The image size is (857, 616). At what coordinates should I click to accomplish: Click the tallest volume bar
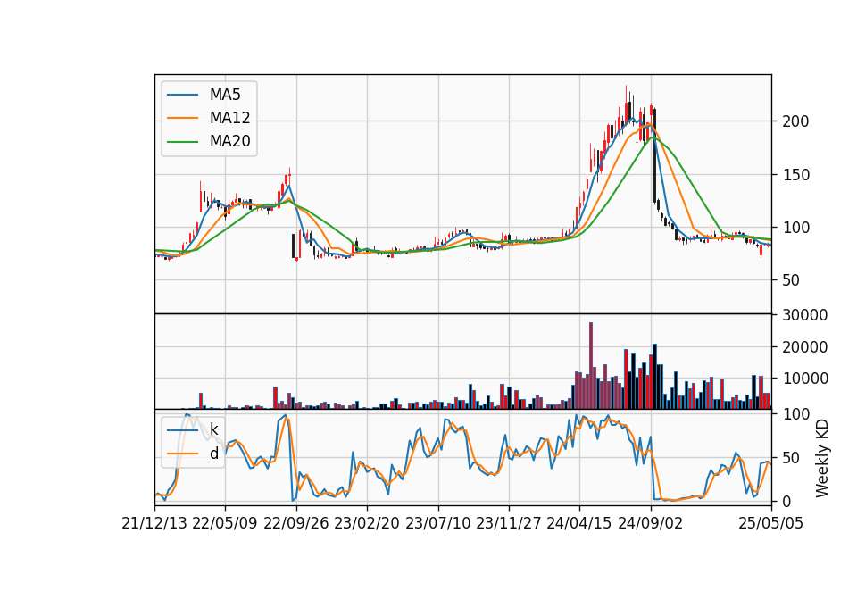pos(591,366)
